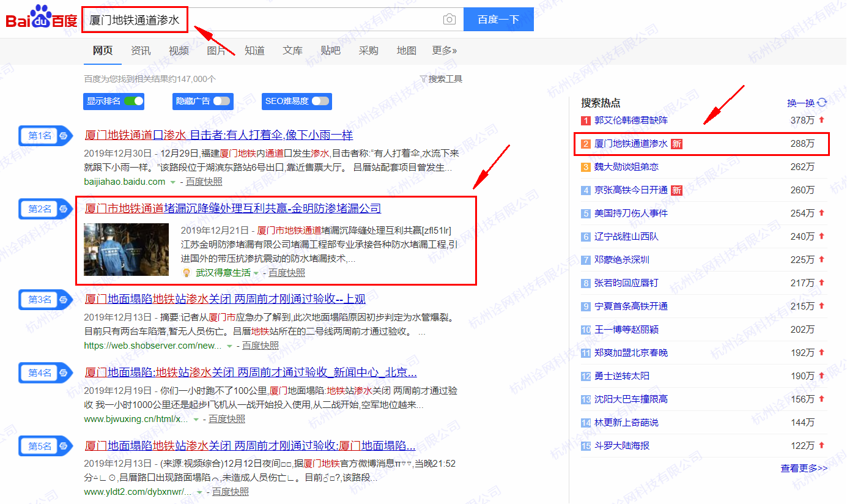Expand the arrow next to baijiahao.baidu.com
Screen dimensions: 847x504
[x=173, y=182]
